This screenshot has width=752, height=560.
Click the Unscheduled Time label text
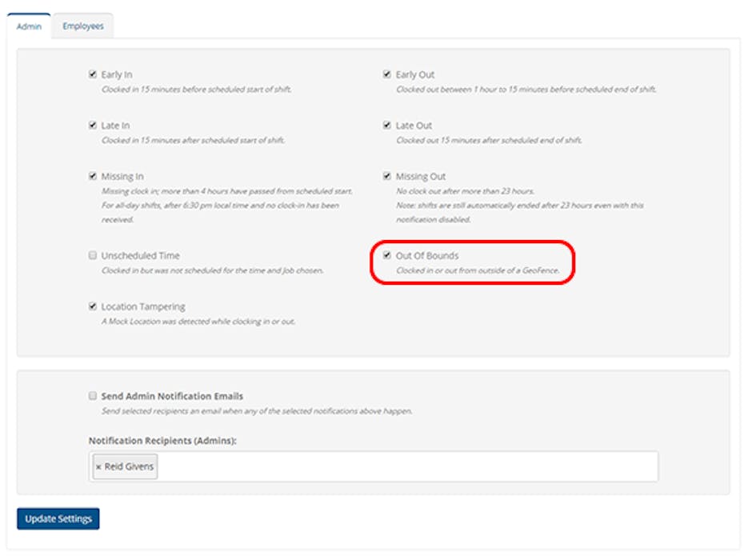point(140,255)
